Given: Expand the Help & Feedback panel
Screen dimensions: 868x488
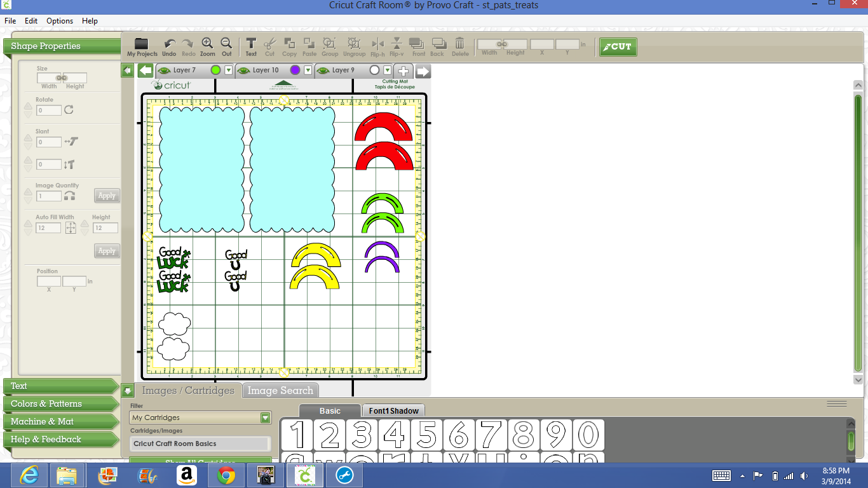Looking at the screenshot, I should click(61, 439).
